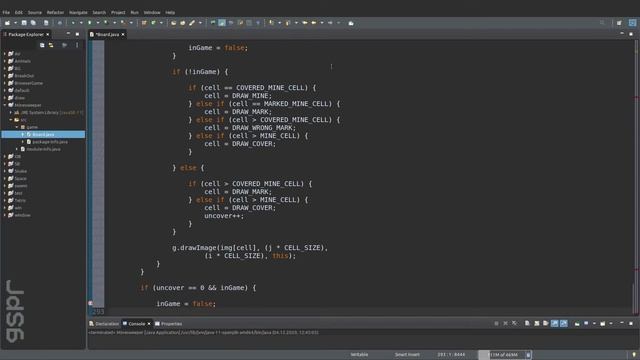The height and width of the screenshot is (360, 640).
Task: Expand the Tetris project
Action: (5, 200)
